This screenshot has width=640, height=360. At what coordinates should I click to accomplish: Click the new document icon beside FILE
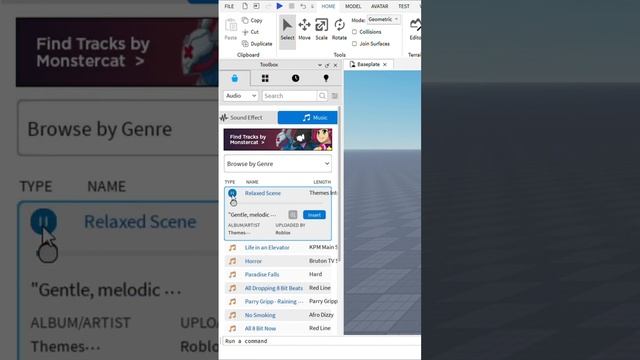point(245,6)
